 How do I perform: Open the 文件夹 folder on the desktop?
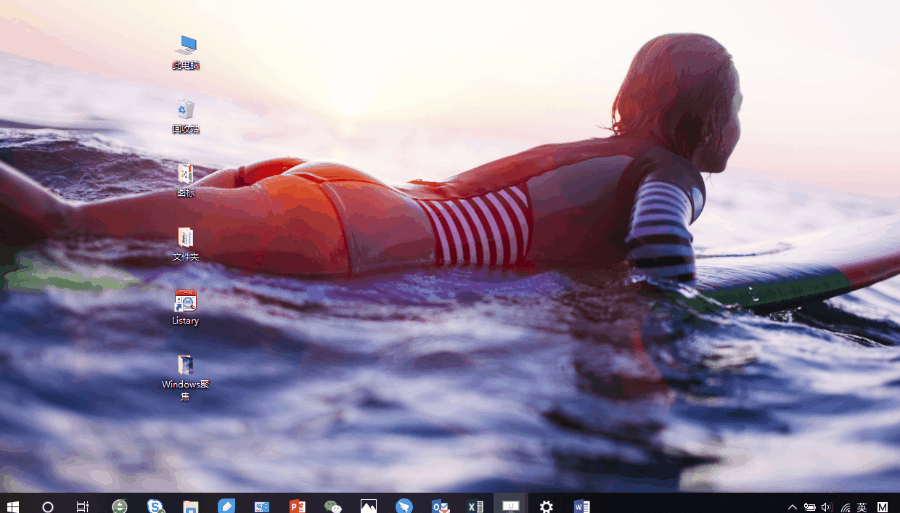coord(185,238)
